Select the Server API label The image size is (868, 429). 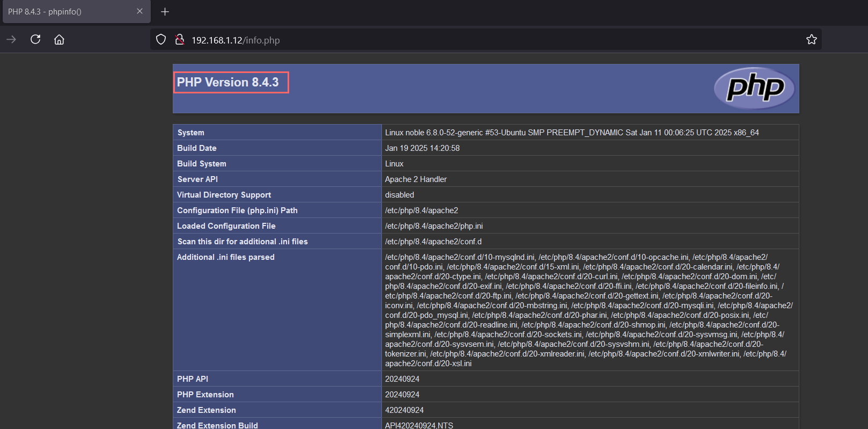click(197, 179)
